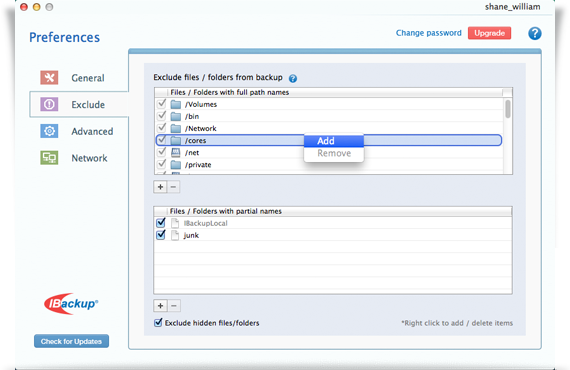This screenshot has height=370, width=570.
Task: Toggle the /private checkbox
Action: [x=161, y=164]
